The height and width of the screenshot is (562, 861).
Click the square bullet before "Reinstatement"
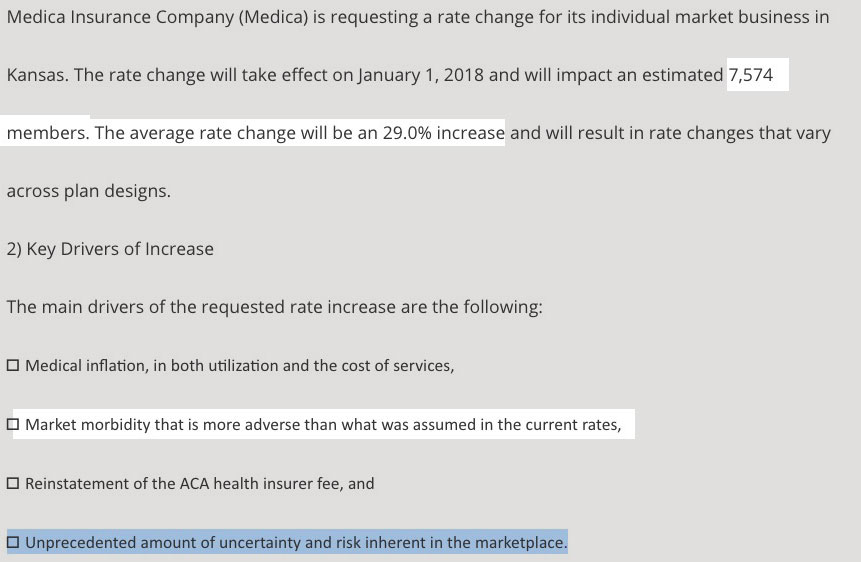click(x=12, y=484)
